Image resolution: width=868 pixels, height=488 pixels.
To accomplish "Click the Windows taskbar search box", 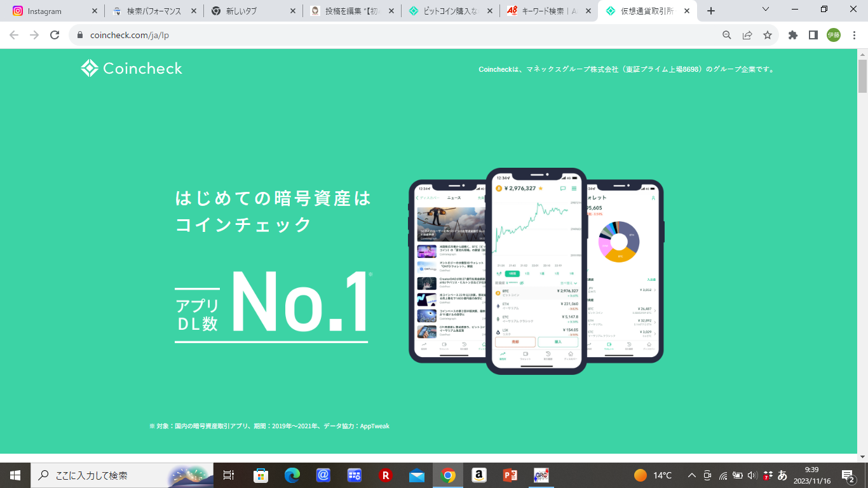I will pyautogui.click(x=121, y=475).
